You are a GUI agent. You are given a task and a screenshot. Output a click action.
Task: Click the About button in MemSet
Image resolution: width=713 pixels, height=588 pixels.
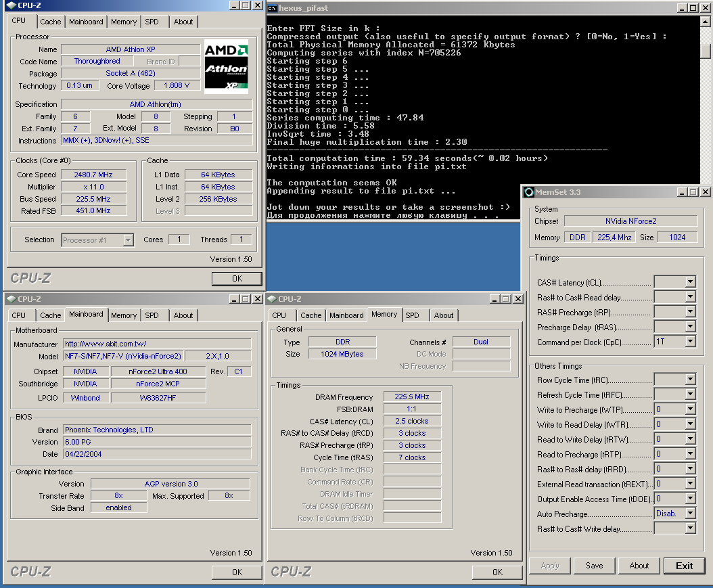(x=639, y=566)
